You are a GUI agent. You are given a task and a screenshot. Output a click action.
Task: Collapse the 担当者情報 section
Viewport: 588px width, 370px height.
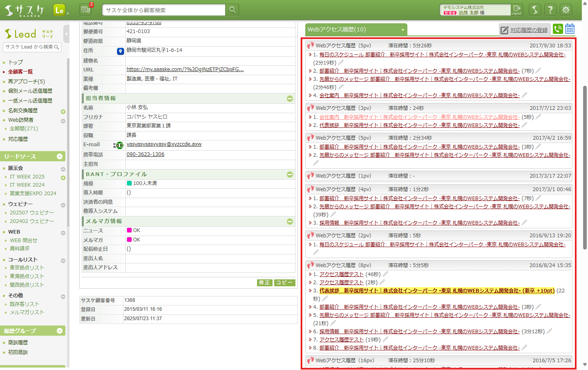coord(290,98)
